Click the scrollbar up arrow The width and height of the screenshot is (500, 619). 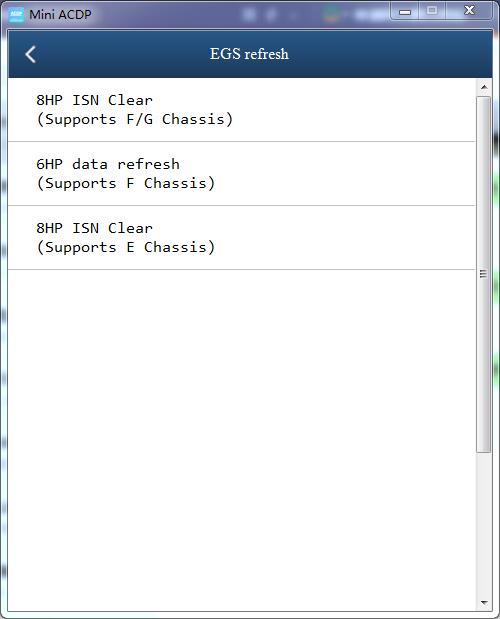484,87
